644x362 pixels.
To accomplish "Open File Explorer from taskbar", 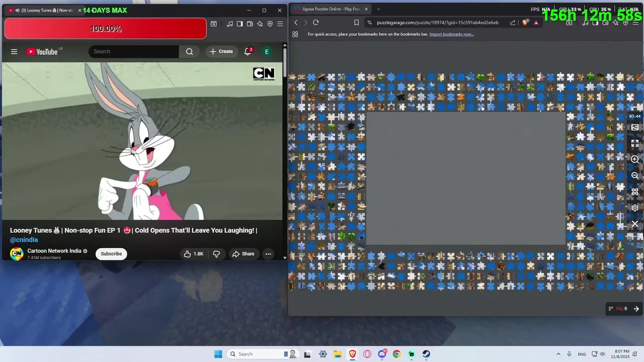I will 338,354.
